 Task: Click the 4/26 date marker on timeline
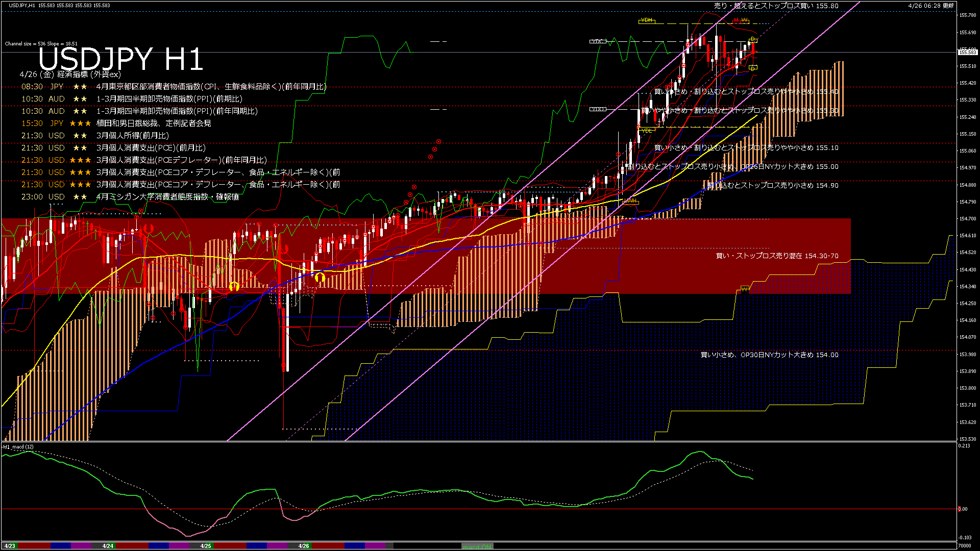click(304, 546)
